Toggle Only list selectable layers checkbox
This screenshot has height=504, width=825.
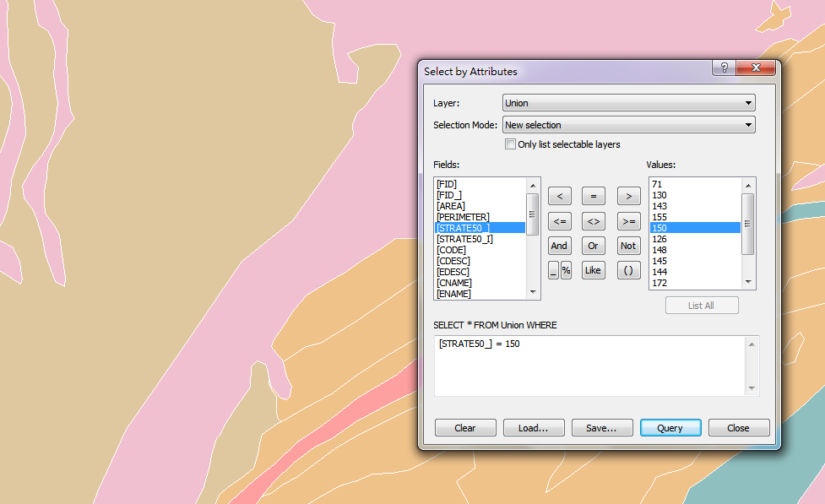click(510, 144)
